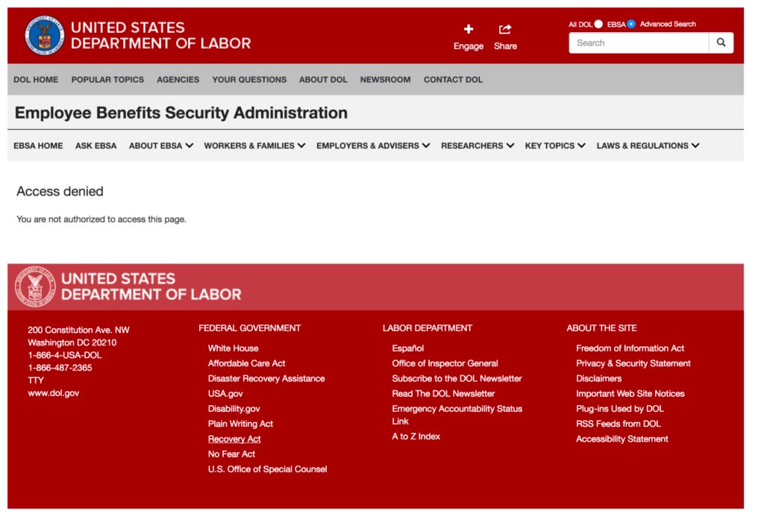The width and height of the screenshot is (764, 532).
Task: Click the 1-866-4-USA-DOL phone text
Action: coord(65,355)
